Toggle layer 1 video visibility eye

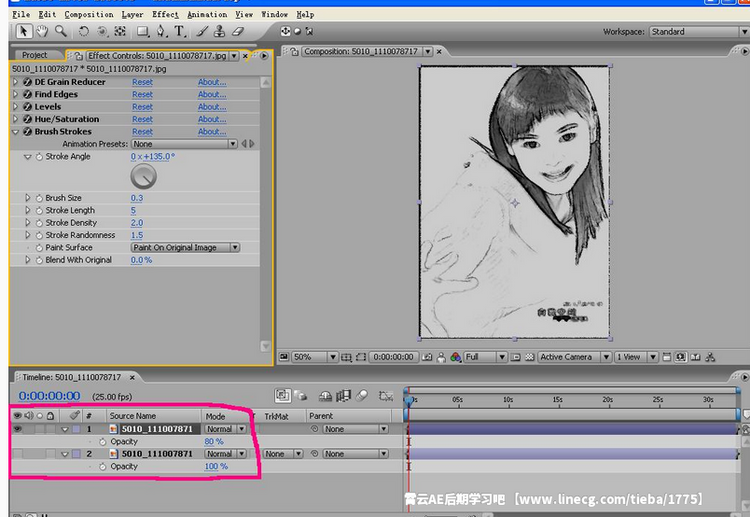[17, 428]
